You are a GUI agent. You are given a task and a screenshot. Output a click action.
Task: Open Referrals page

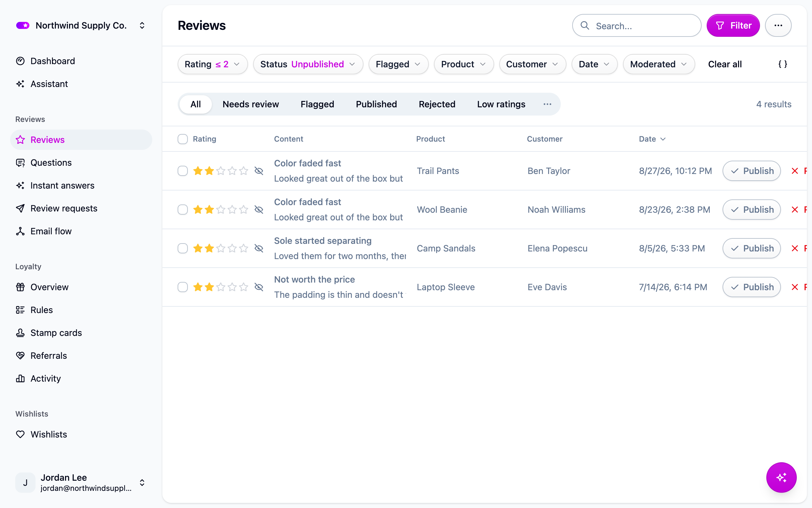coord(81,356)
